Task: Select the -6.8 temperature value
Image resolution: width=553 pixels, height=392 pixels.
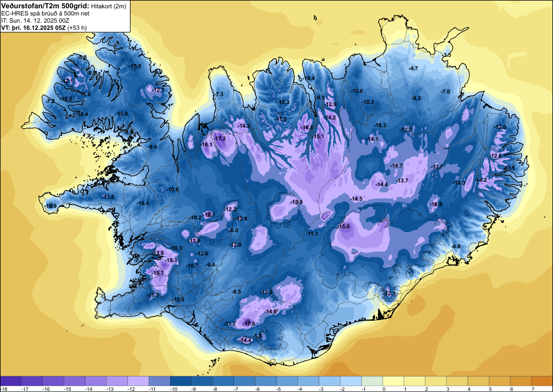Action: 456,247
